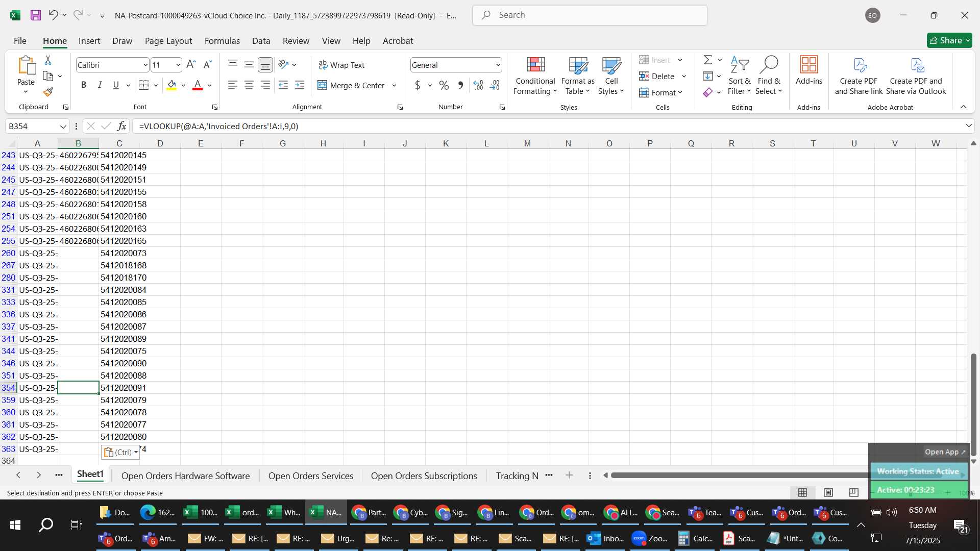This screenshot has width=980, height=551.
Task: Switch to Open Orders Subscriptions sheet
Action: (x=424, y=475)
